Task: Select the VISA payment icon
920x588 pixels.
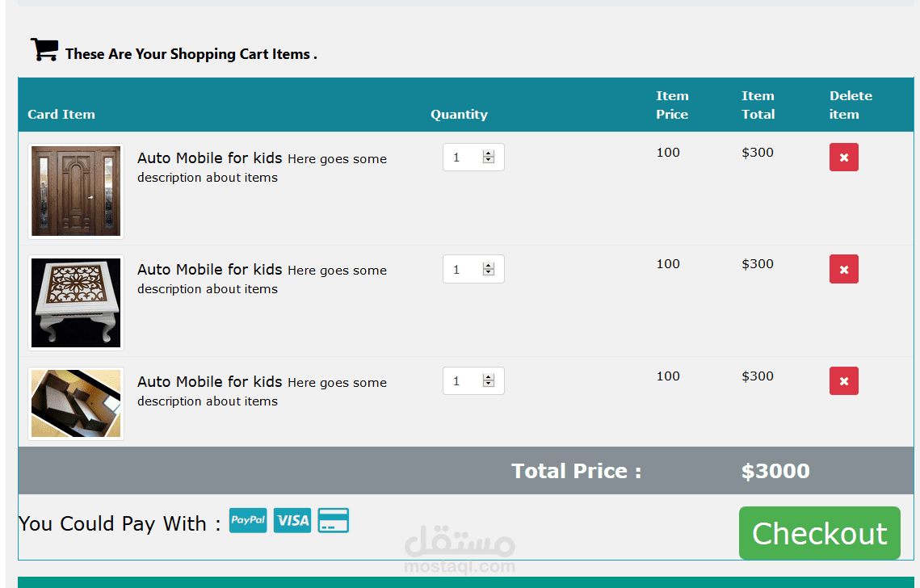Action: click(292, 520)
